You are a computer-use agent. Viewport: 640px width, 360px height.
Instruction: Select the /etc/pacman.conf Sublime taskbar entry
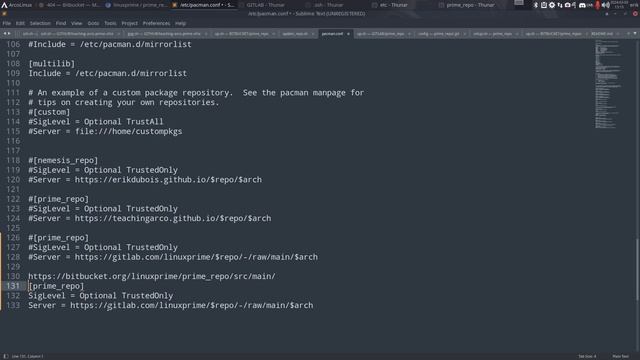pyautogui.click(x=203, y=5)
